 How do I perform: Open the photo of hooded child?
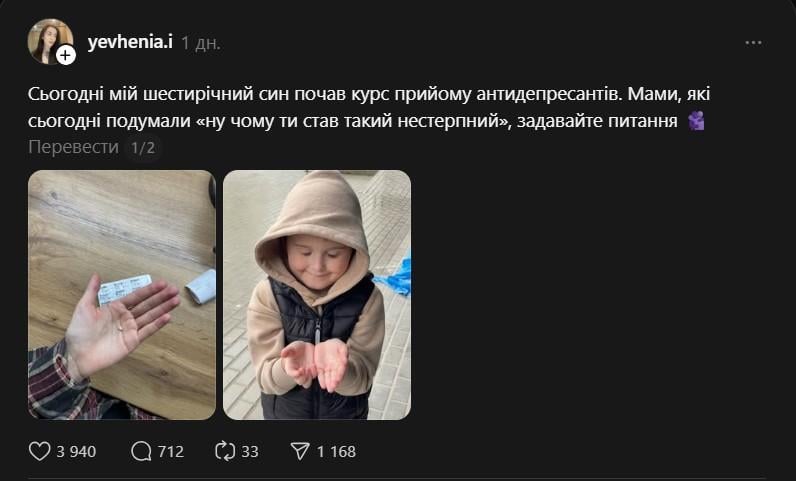[317, 295]
